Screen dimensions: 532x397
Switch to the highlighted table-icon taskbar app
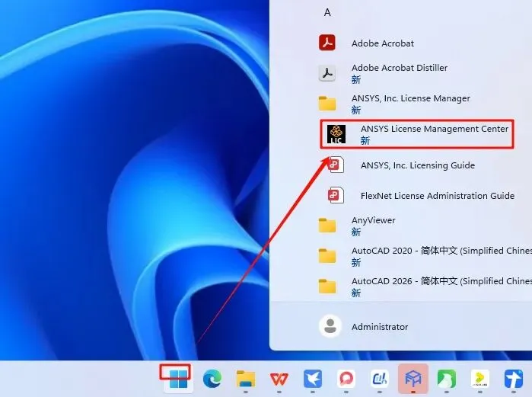click(413, 379)
